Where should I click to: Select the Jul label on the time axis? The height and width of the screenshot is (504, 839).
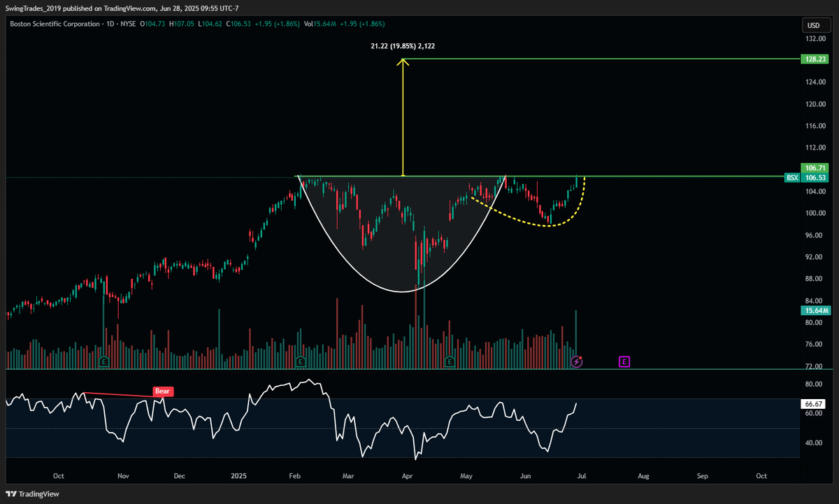pyautogui.click(x=582, y=475)
